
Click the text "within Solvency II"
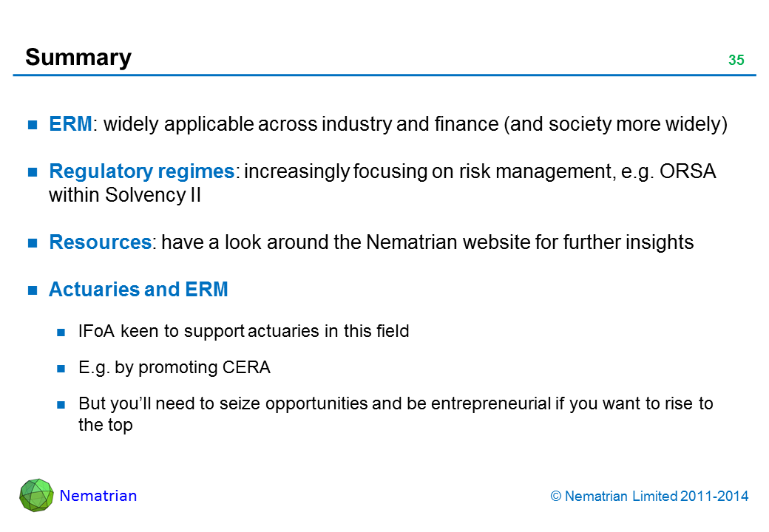tap(125, 195)
